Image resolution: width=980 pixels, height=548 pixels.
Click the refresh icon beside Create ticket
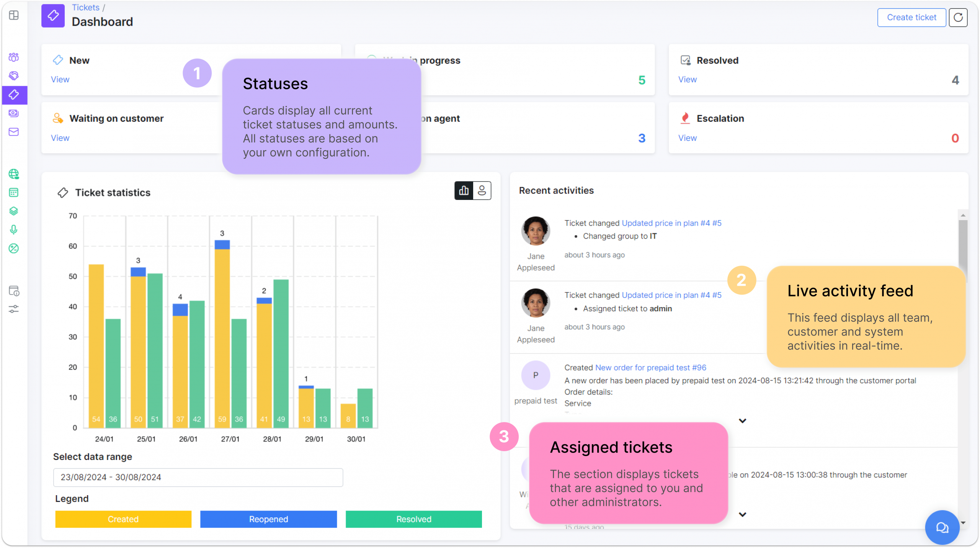[958, 18]
